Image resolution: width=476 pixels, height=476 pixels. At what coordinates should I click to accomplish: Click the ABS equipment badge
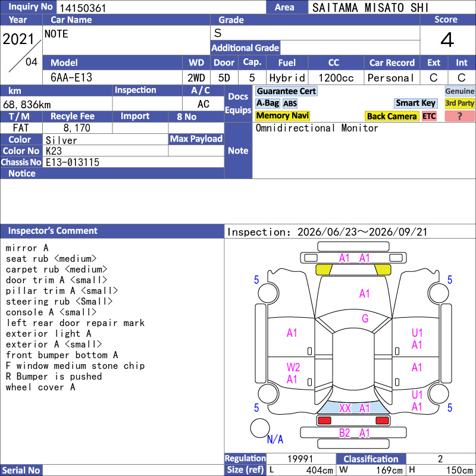click(290, 104)
